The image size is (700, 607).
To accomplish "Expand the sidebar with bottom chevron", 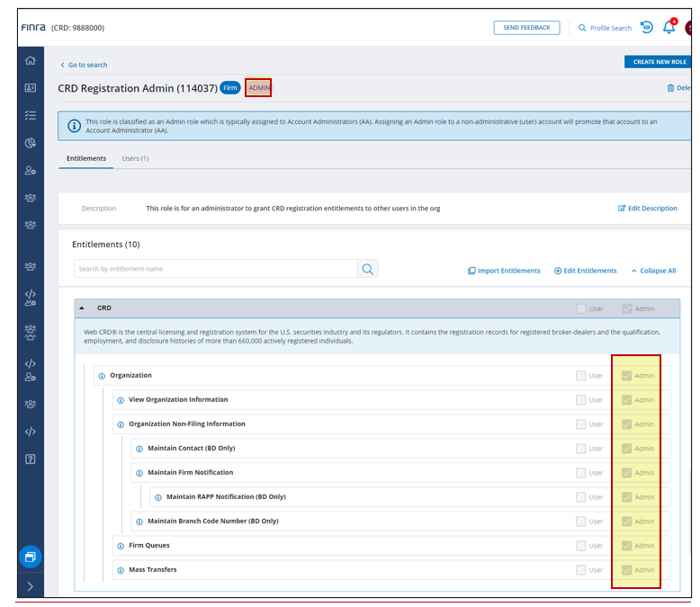I will 31,586.
